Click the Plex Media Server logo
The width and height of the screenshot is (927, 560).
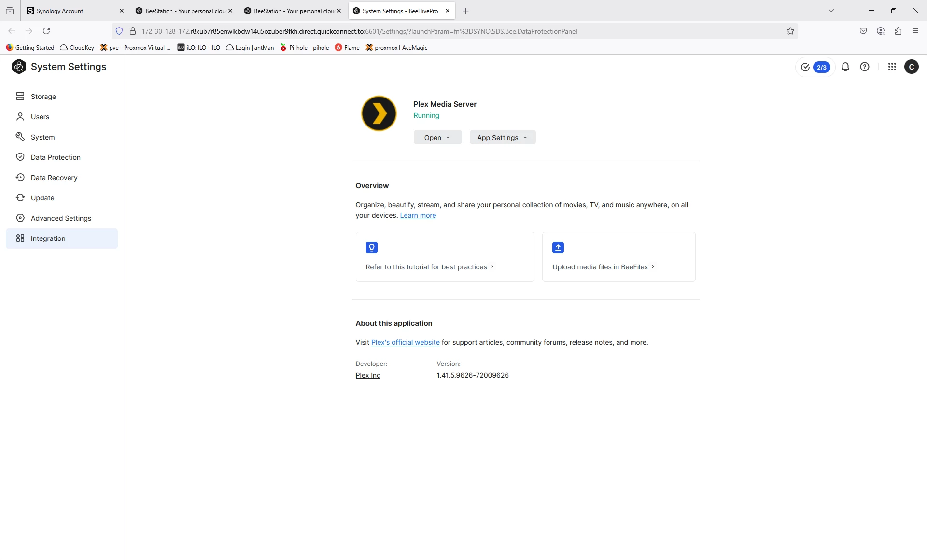379,113
